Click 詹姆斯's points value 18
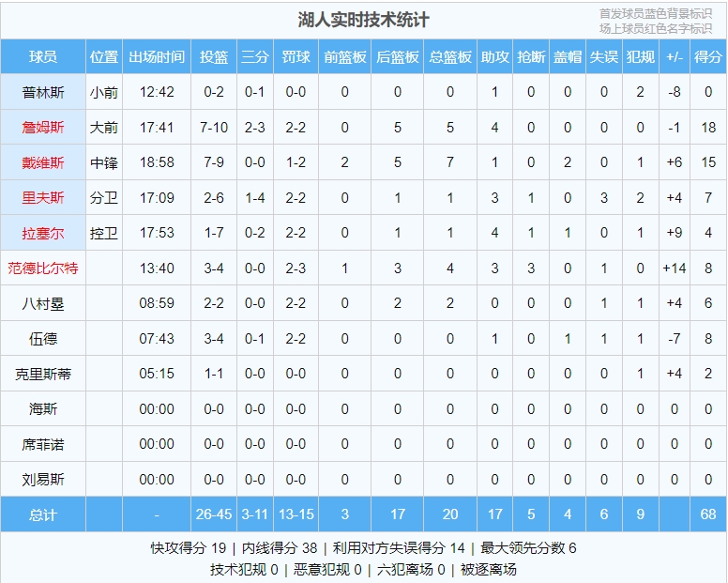The height and width of the screenshot is (583, 728). [x=708, y=128]
